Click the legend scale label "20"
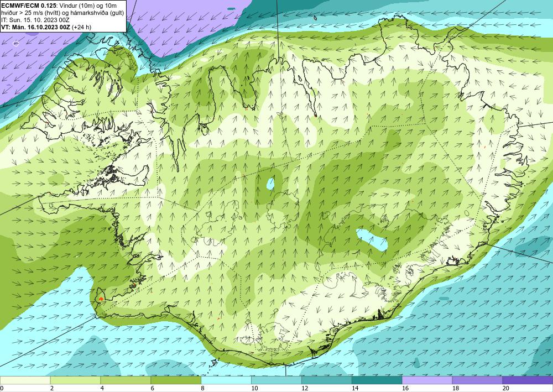 pos(505,389)
